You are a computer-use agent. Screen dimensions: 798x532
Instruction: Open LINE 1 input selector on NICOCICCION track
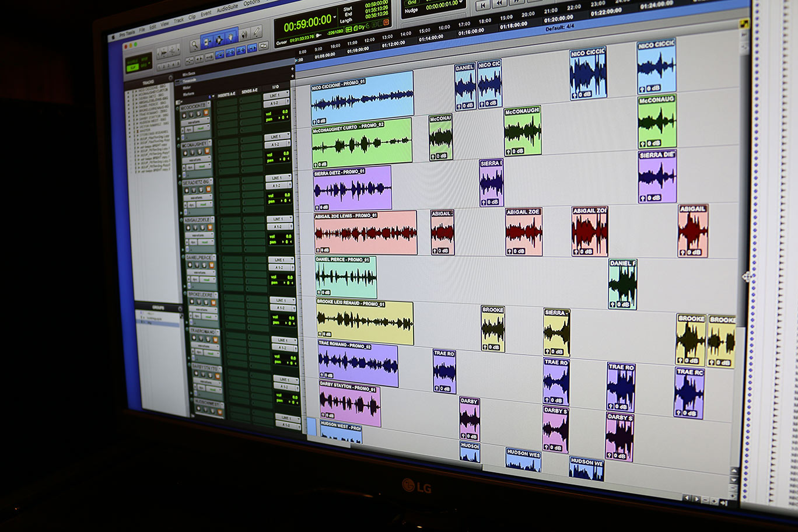click(276, 95)
